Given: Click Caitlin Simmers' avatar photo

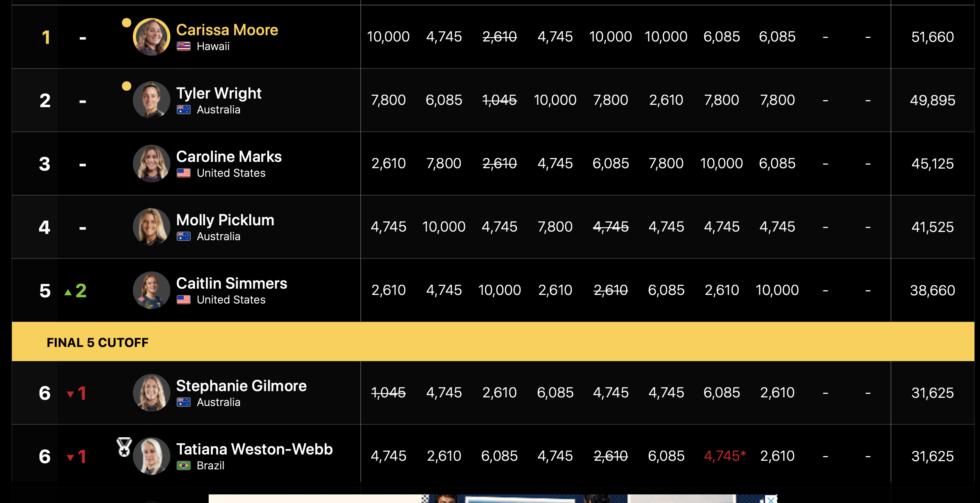Looking at the screenshot, I should (x=151, y=290).
